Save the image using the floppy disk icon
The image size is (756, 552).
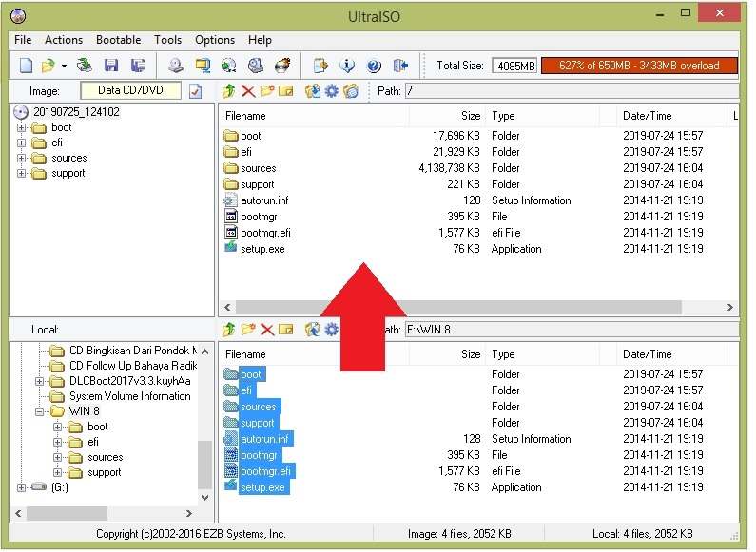click(x=111, y=66)
